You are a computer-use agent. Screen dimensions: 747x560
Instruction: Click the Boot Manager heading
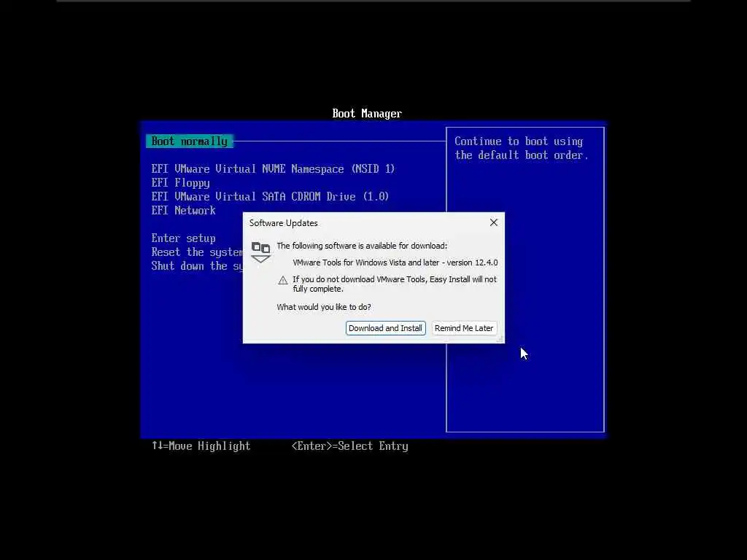click(367, 113)
